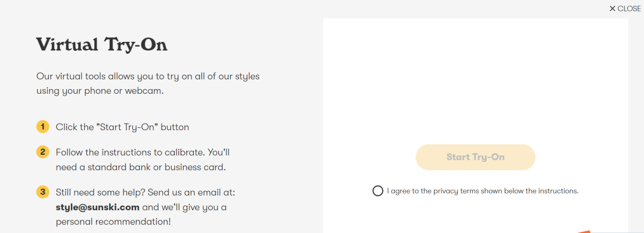This screenshot has height=233, width=644.
Task: Click the "standard bank or business card" line
Action: [x=141, y=167]
